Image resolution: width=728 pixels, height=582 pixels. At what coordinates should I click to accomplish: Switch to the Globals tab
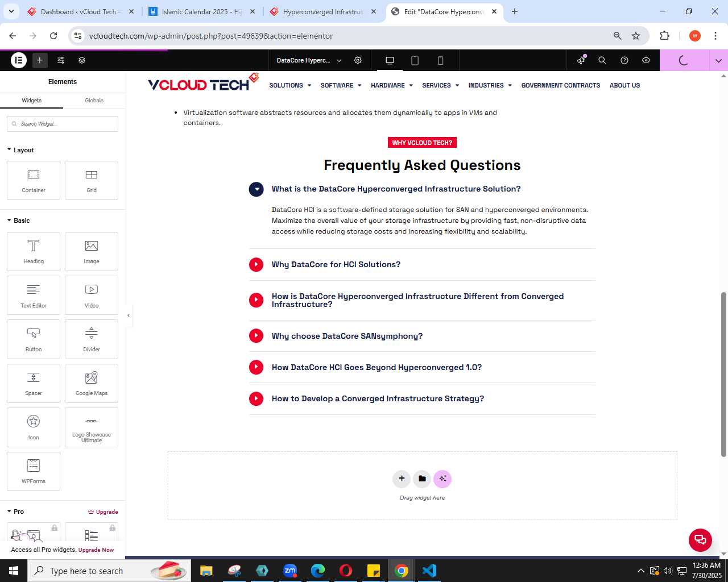click(94, 101)
